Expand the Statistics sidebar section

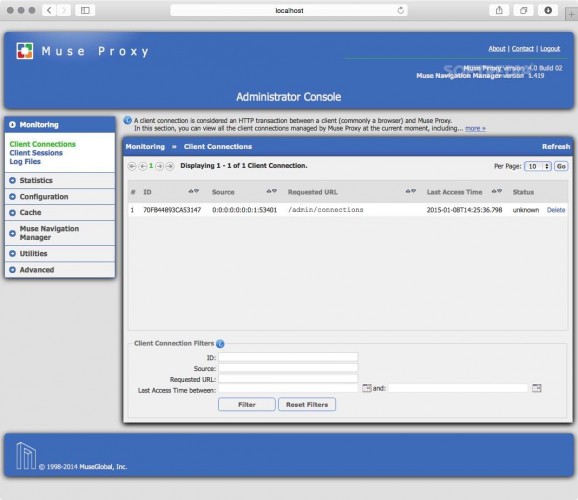[x=60, y=180]
